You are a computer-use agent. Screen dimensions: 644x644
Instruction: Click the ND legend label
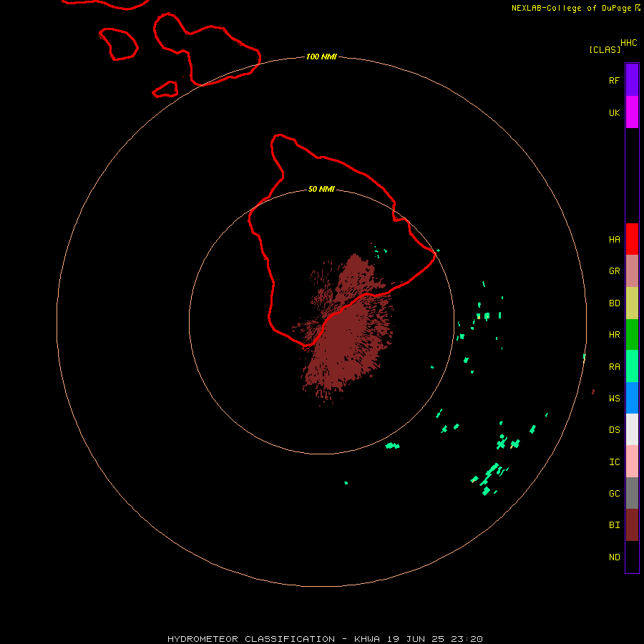[614, 557]
